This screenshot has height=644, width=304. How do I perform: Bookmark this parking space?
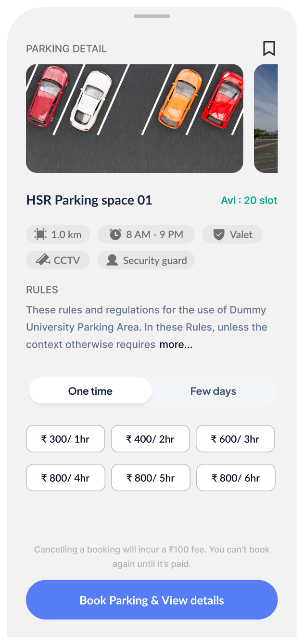tap(269, 49)
